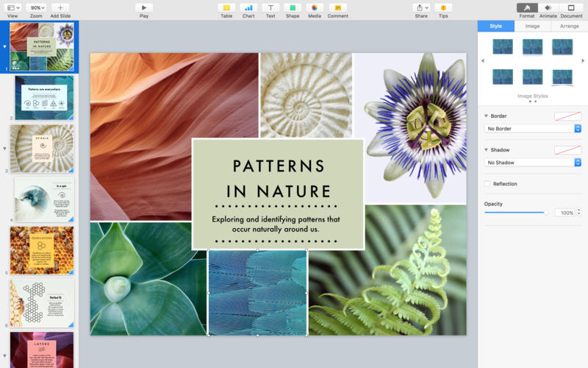Open the No Shadow dropdown
588x368 pixels.
pos(533,163)
